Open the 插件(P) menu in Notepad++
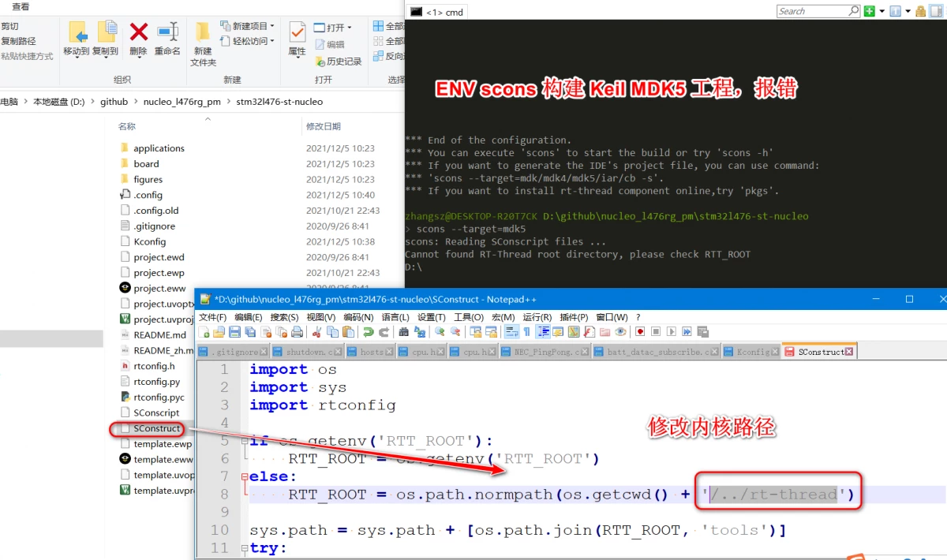 [x=575, y=317]
